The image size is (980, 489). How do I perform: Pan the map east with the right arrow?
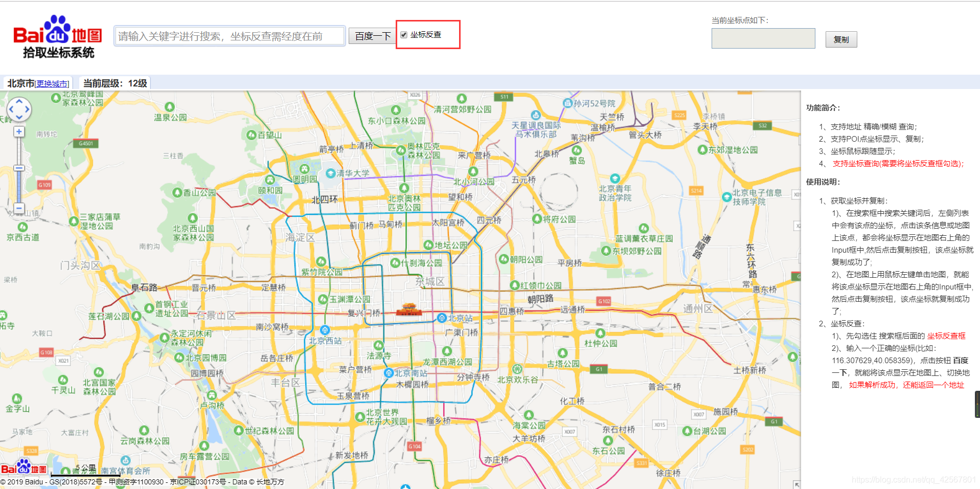click(x=28, y=109)
